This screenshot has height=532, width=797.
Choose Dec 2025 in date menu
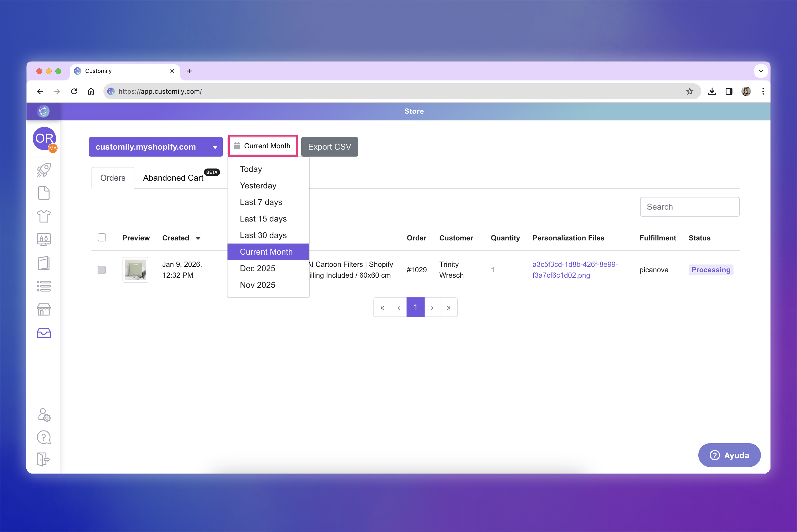pyautogui.click(x=257, y=268)
